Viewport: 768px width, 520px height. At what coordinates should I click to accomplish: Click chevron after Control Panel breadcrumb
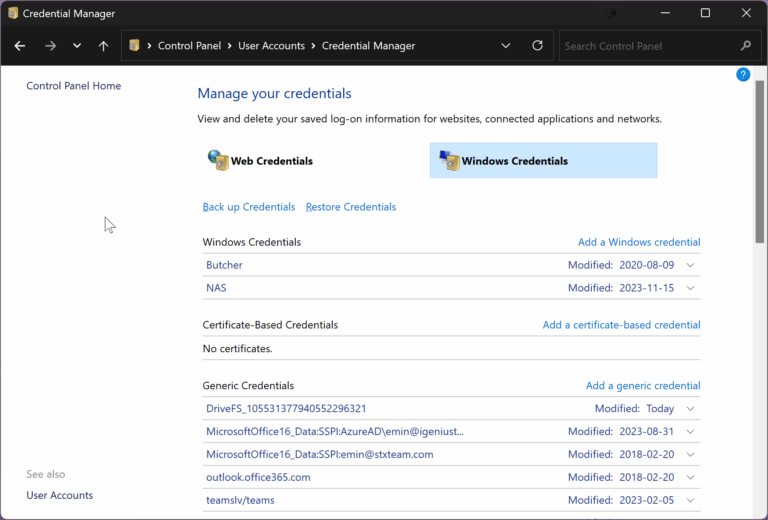(x=230, y=46)
